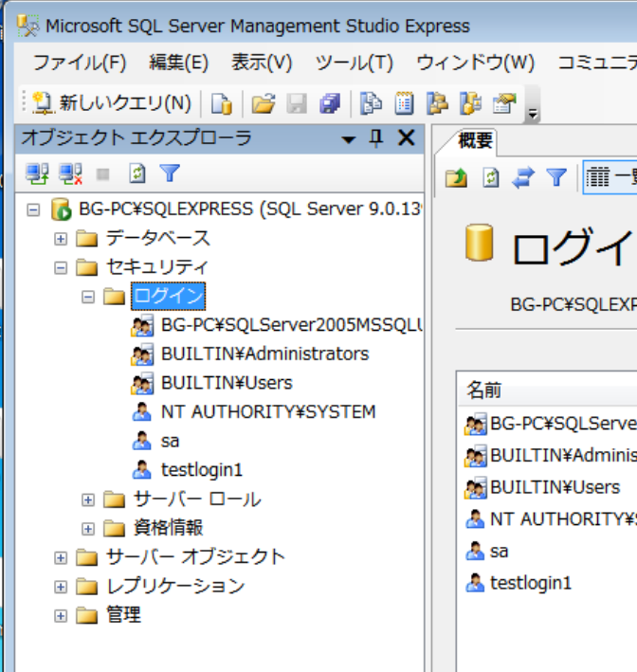Collapse the ログイン folder
This screenshot has height=672, width=637.
[88, 297]
